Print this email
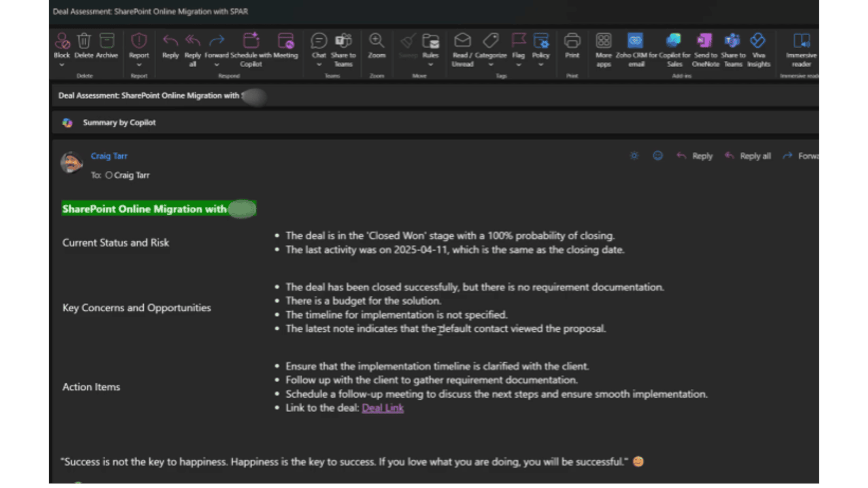This screenshot has width=868, height=488. coord(572,42)
